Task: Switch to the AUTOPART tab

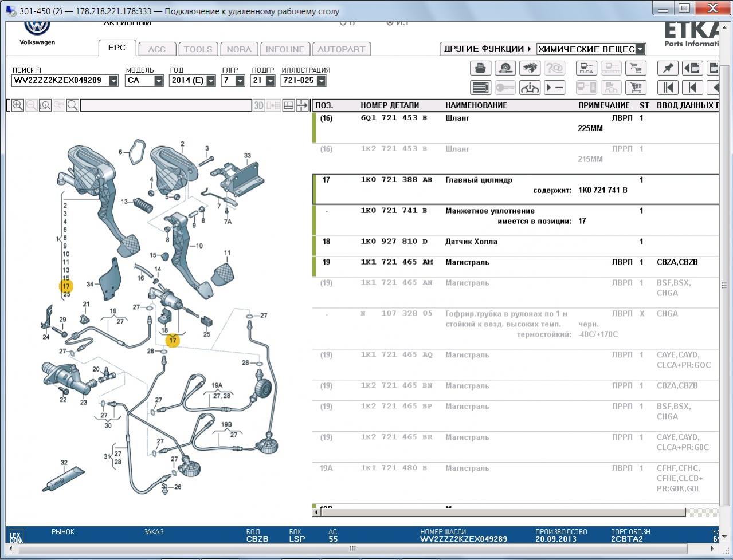Action: tap(341, 49)
